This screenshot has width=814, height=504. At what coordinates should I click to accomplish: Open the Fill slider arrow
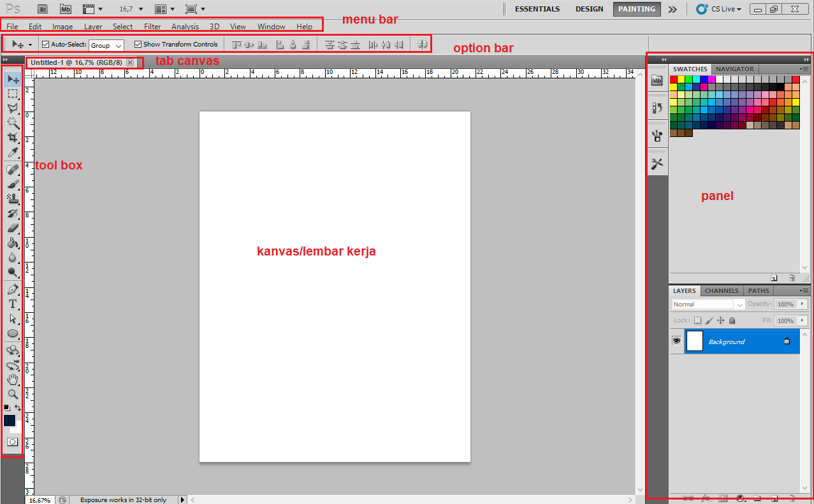[803, 320]
